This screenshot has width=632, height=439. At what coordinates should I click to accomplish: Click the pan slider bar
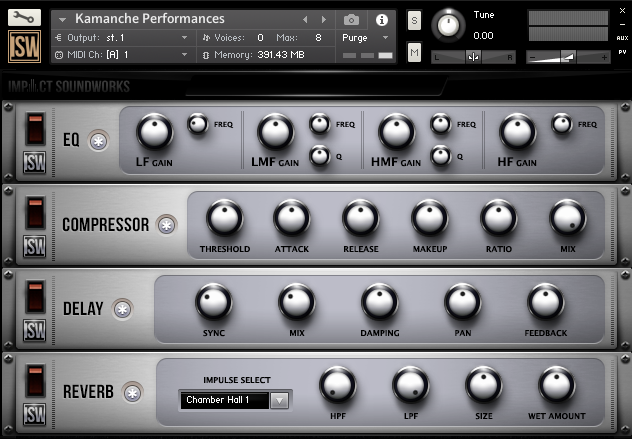pyautogui.click(x=473, y=58)
